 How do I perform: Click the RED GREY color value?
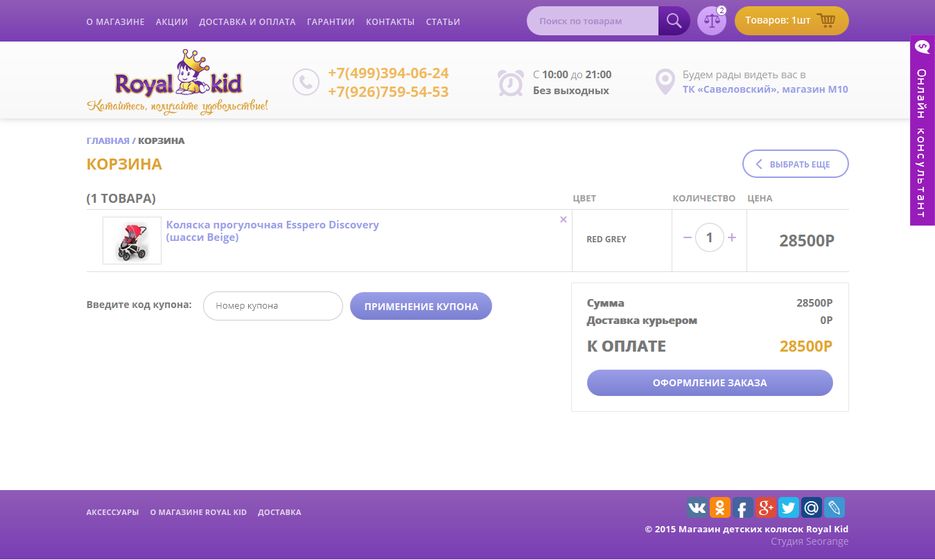(606, 239)
